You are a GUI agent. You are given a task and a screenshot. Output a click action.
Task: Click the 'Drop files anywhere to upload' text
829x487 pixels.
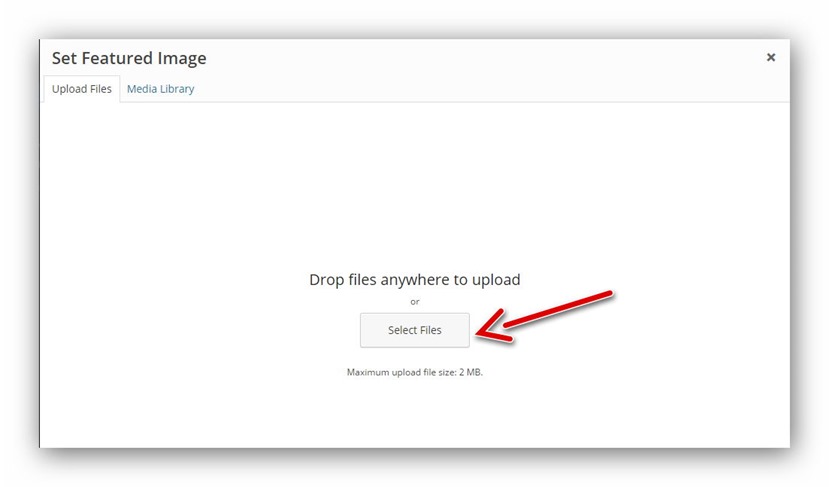click(414, 280)
